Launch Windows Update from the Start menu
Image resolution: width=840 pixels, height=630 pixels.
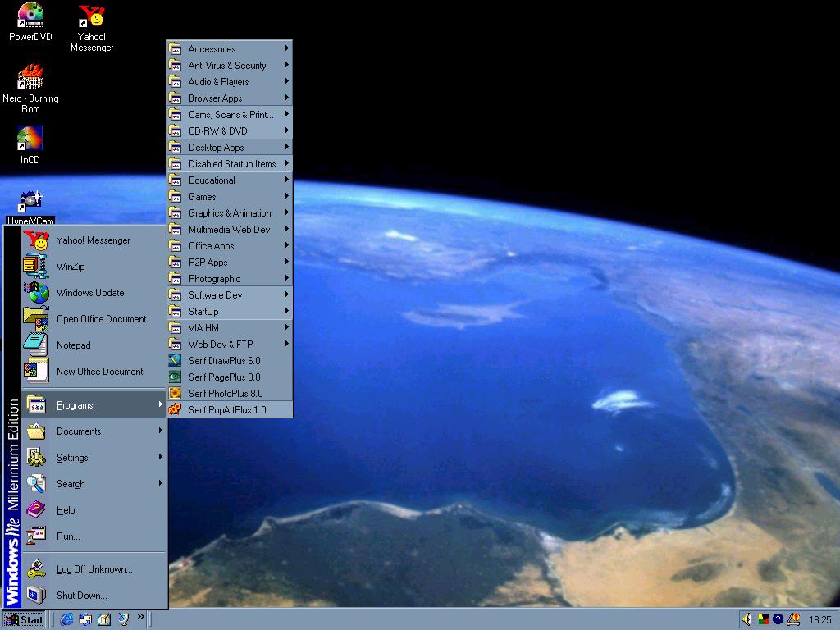(94, 293)
